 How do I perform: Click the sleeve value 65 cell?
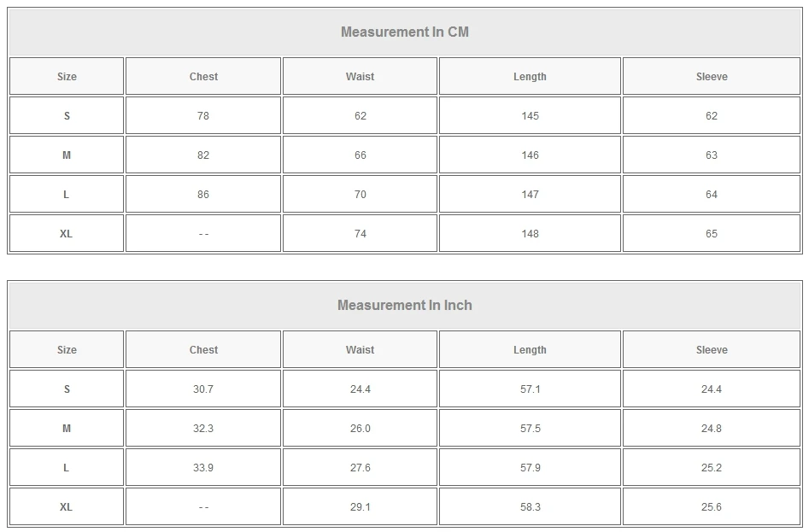[712, 234]
